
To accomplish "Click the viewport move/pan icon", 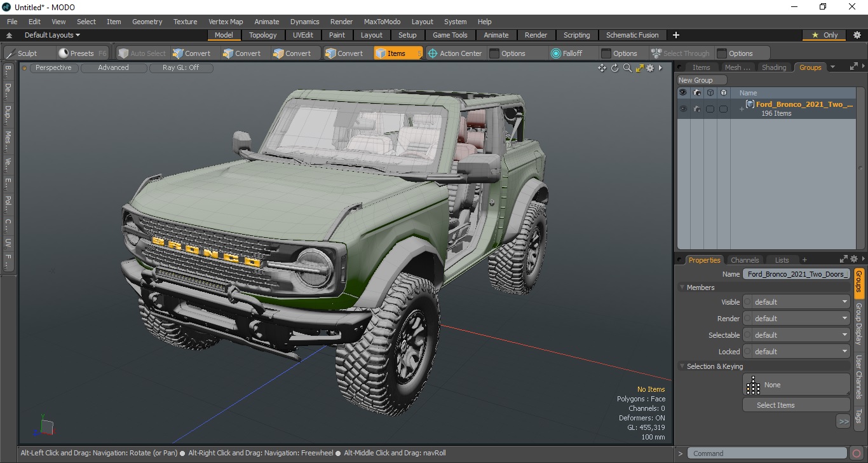I will pos(602,68).
